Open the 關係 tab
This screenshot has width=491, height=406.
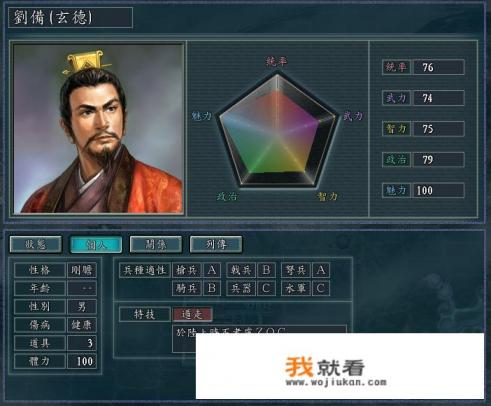coord(156,244)
